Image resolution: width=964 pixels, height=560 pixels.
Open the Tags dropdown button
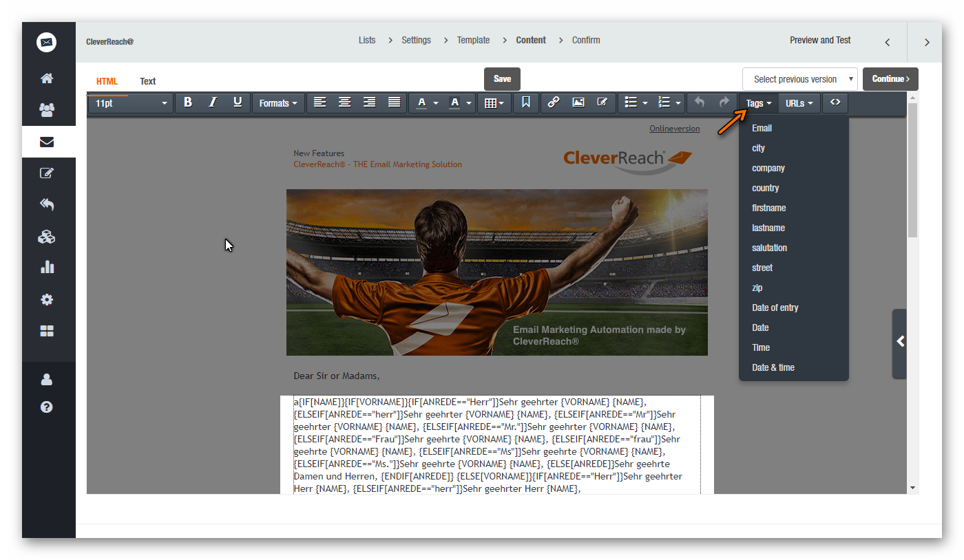pyautogui.click(x=759, y=103)
